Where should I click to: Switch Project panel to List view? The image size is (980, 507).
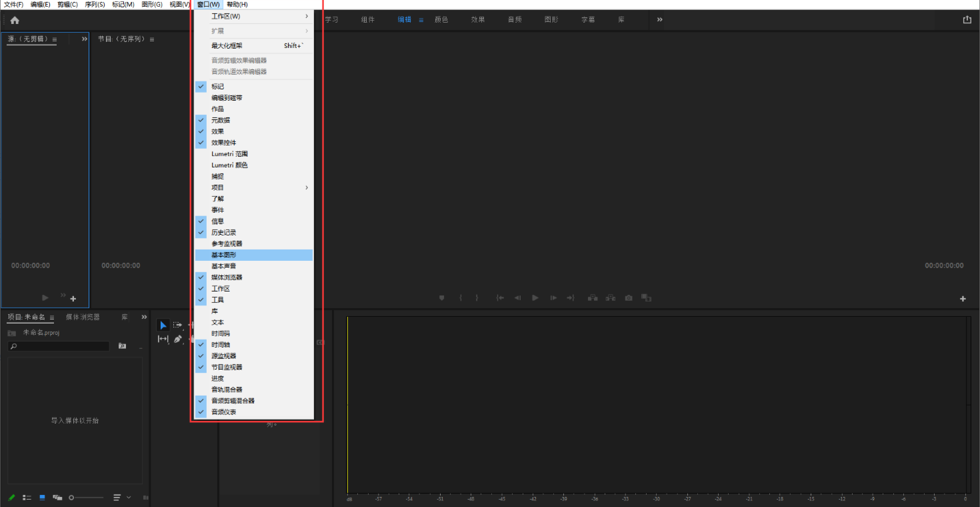[x=27, y=498]
